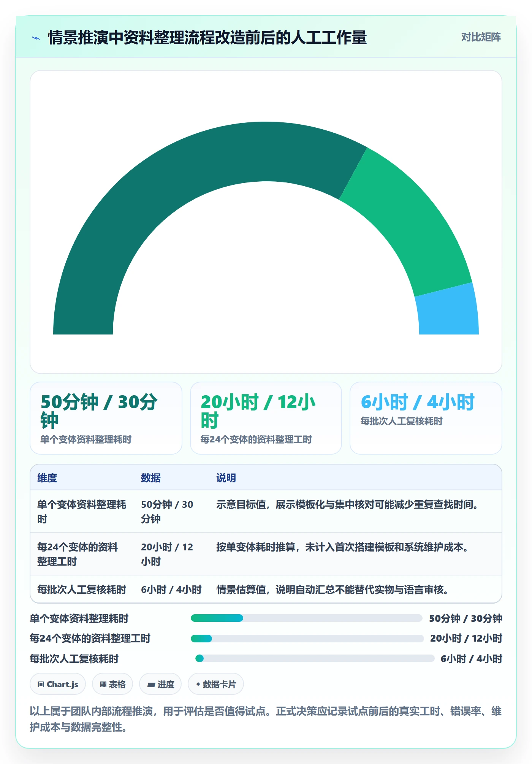Image resolution: width=532 pixels, height=764 pixels.
Task: Click description starting 情景估算值
Action: point(332,590)
